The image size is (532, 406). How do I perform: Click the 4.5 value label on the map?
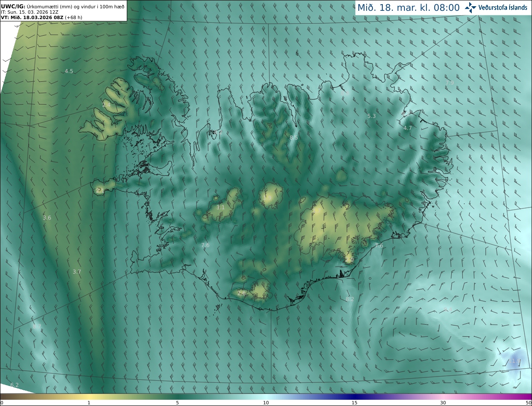pyautogui.click(x=69, y=71)
